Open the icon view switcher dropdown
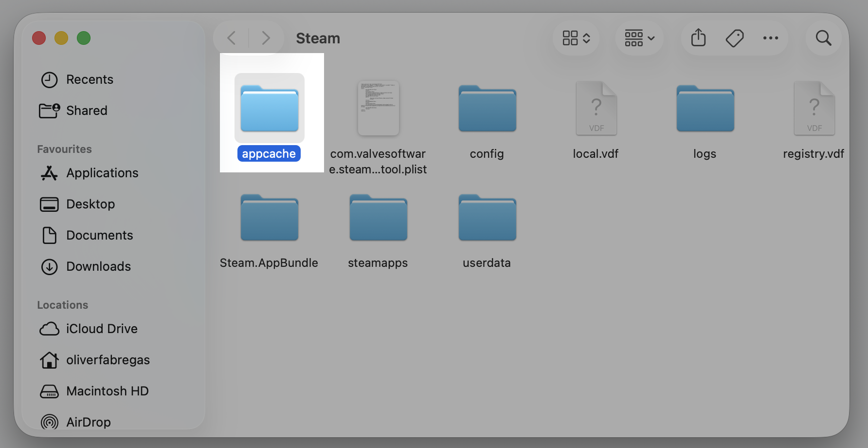Image resolution: width=868 pixels, height=448 pixels. [x=576, y=38]
